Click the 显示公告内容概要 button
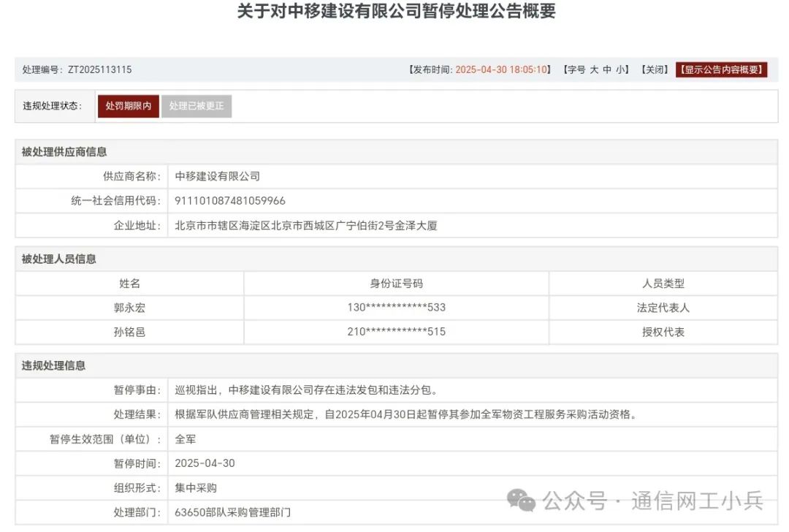Screen dimensions: 789x532 pos(721,70)
